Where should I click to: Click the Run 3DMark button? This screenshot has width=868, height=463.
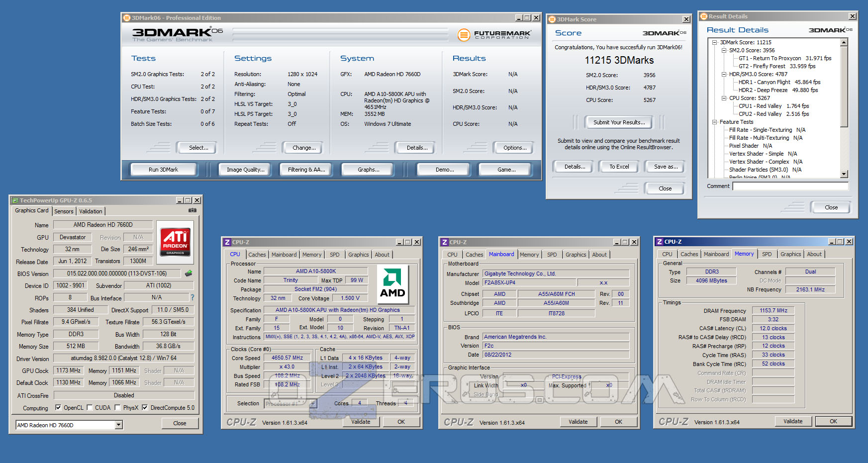pos(163,170)
